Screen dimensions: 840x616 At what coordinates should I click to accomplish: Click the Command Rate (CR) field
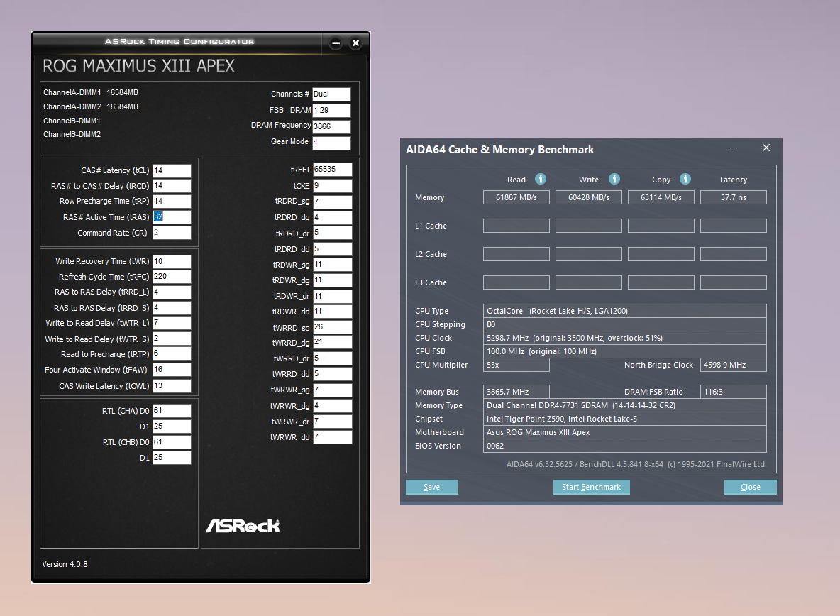[x=172, y=233]
